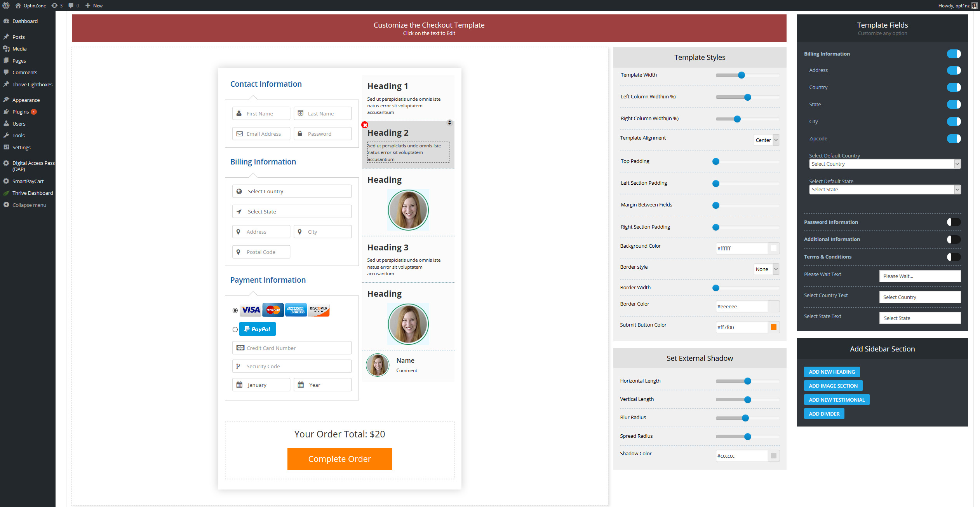Click the Please Wait Text input field
The image size is (980, 507).
919,276
